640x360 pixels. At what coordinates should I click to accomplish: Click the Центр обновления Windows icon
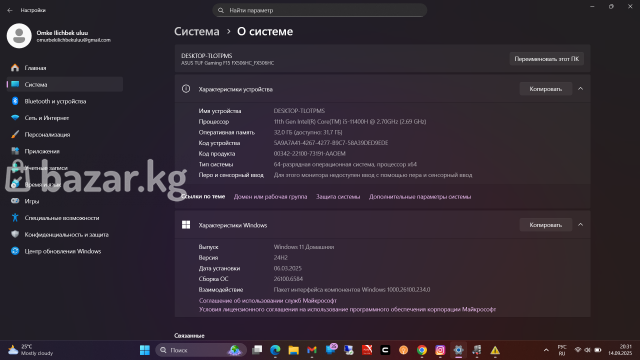pos(15,251)
